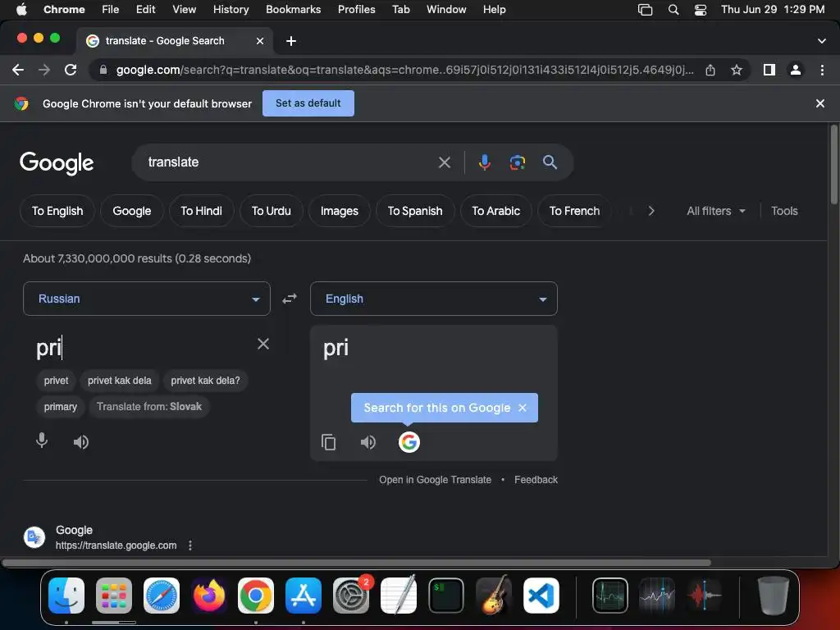Open Chrome's three-dot menu
The height and width of the screenshot is (630, 840).
822,70
